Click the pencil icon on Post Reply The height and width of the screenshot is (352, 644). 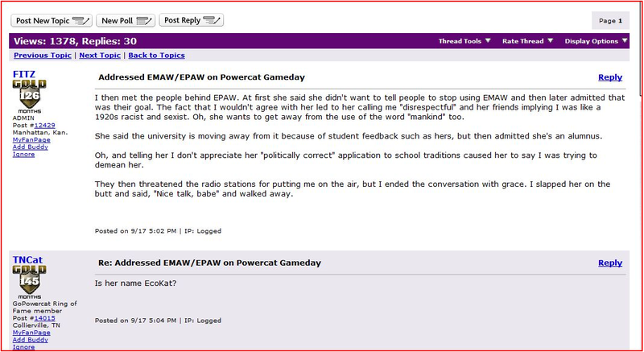pos(212,20)
